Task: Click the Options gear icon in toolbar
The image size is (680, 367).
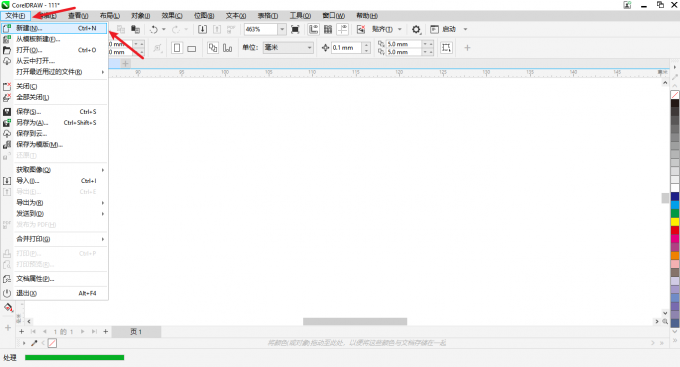Action: click(x=416, y=29)
